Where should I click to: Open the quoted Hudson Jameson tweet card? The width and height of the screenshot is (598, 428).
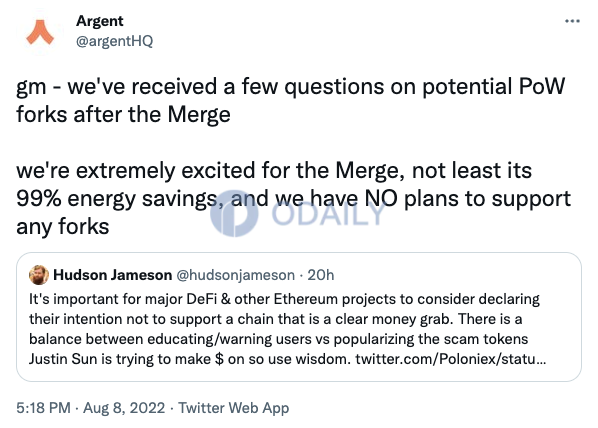299,317
